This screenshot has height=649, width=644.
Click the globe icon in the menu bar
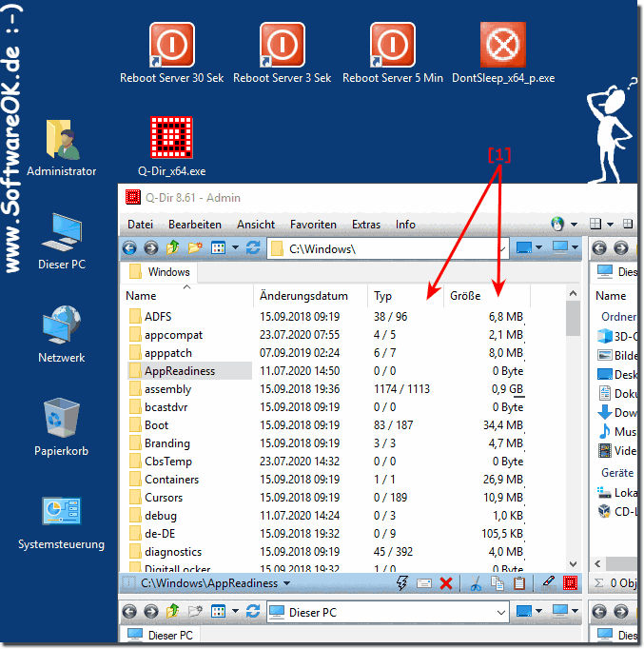click(557, 224)
